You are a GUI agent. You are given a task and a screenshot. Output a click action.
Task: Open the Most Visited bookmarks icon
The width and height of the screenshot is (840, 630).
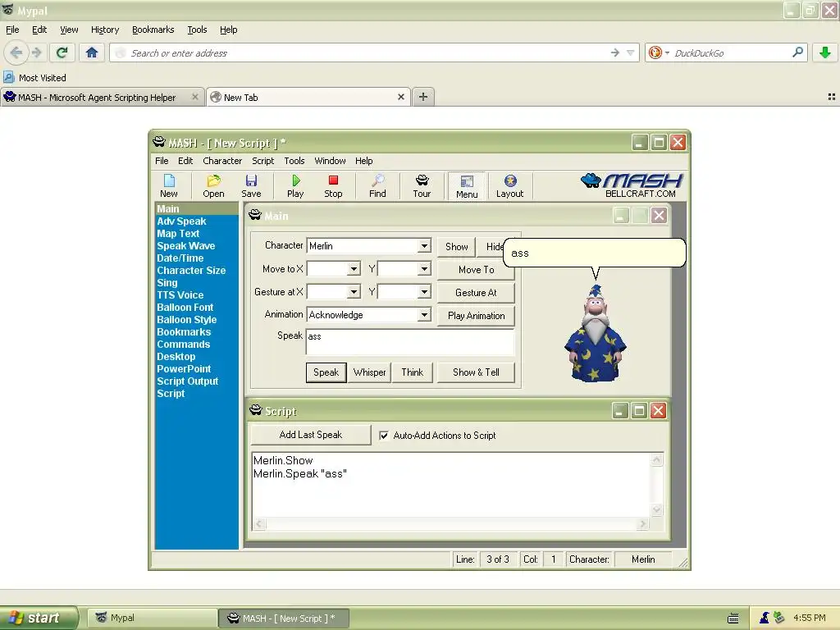coord(8,77)
